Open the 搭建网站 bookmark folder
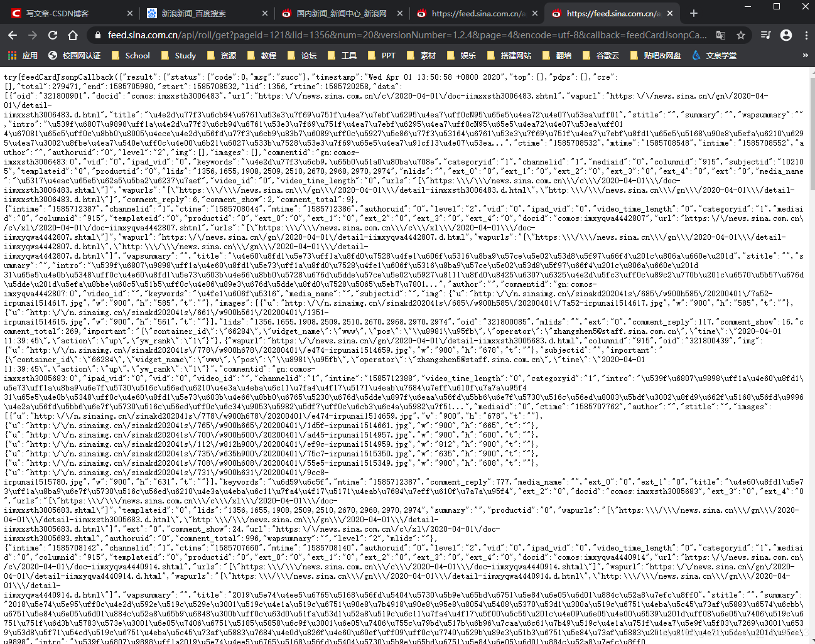Image resolution: width=815 pixels, height=644 pixels. click(x=509, y=55)
